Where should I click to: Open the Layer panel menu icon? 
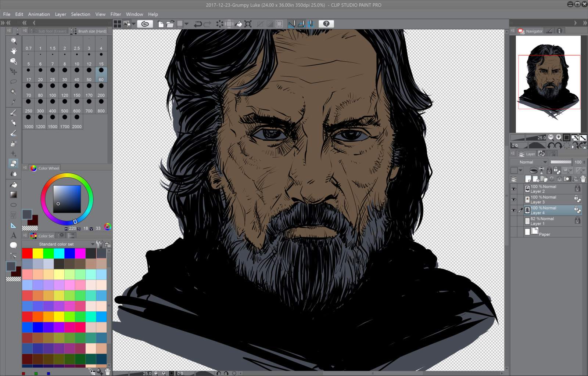[513, 154]
